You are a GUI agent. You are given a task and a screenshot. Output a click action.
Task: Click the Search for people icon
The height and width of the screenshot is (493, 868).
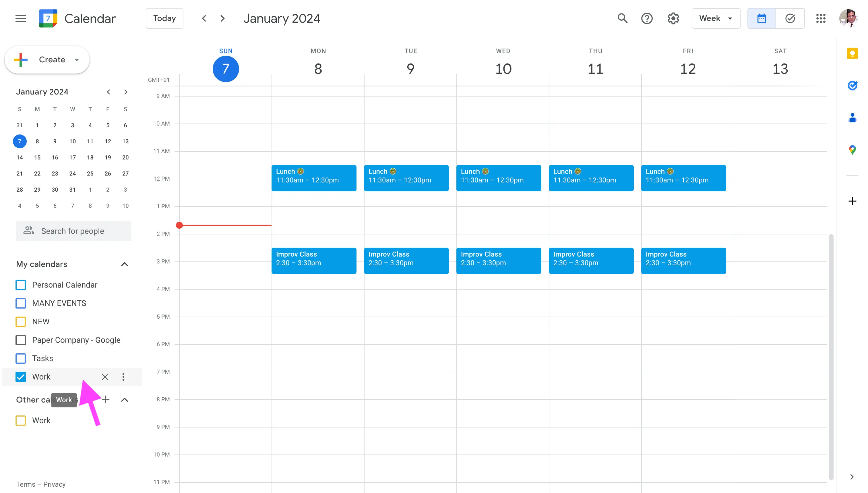[28, 231]
